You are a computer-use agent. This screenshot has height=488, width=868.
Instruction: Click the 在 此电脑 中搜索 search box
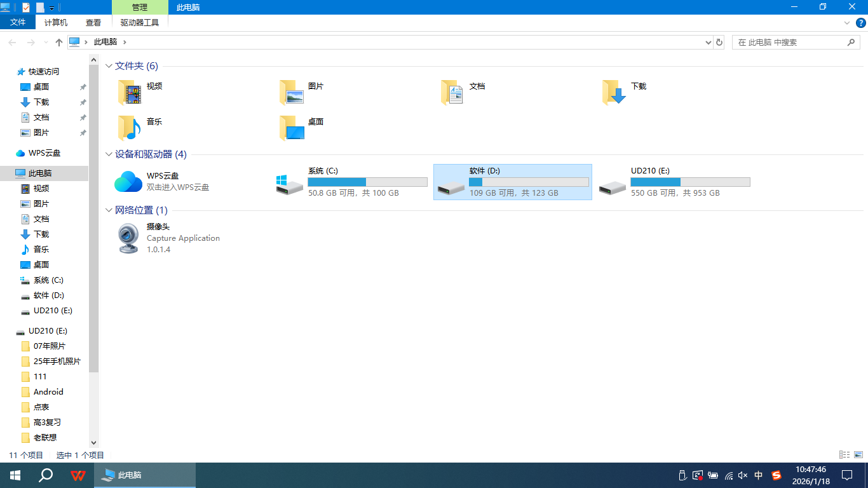click(790, 43)
